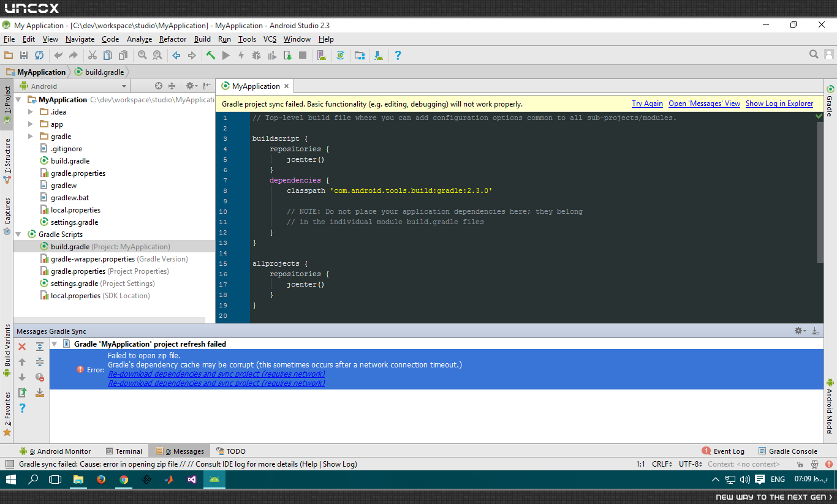Click the Undo arrow icon

[58, 55]
